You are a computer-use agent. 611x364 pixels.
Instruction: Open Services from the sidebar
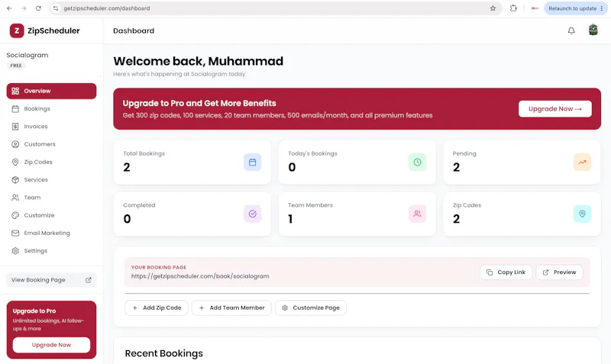51,180
